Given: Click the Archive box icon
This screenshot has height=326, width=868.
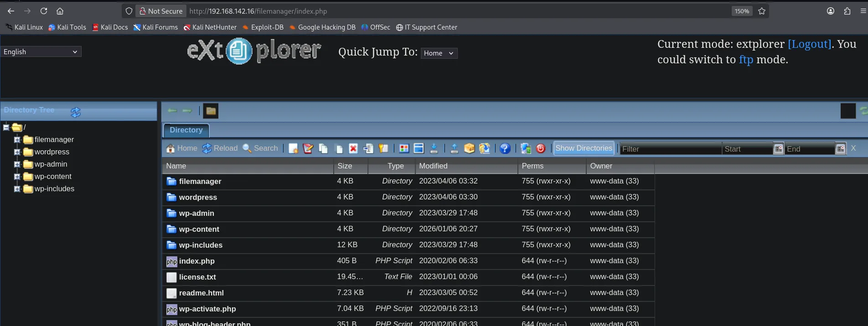Looking at the screenshot, I should coord(470,148).
